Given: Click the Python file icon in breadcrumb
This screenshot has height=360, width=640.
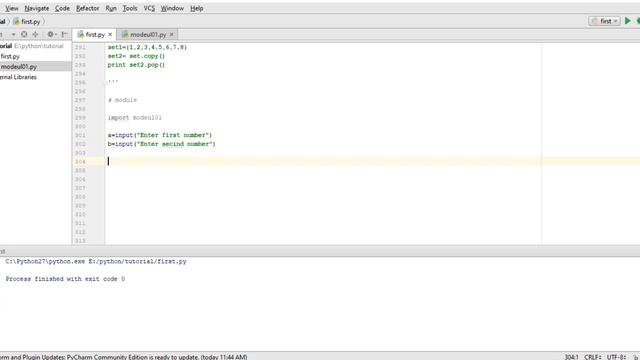Looking at the screenshot, I should click(x=16, y=22).
